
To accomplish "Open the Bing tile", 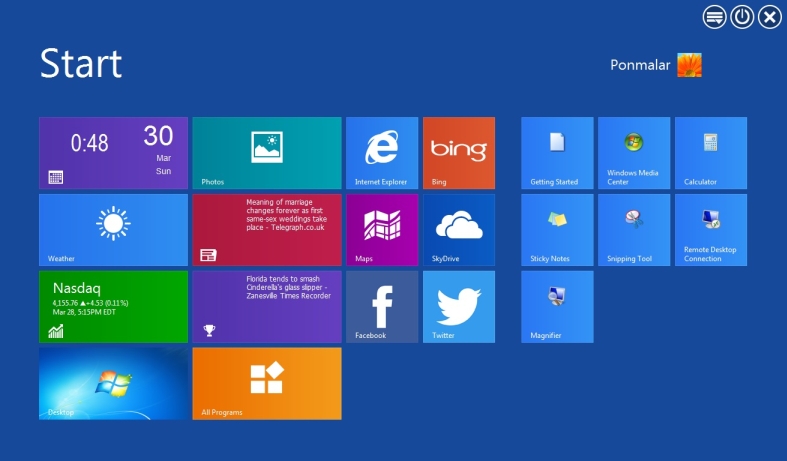I will coord(459,153).
